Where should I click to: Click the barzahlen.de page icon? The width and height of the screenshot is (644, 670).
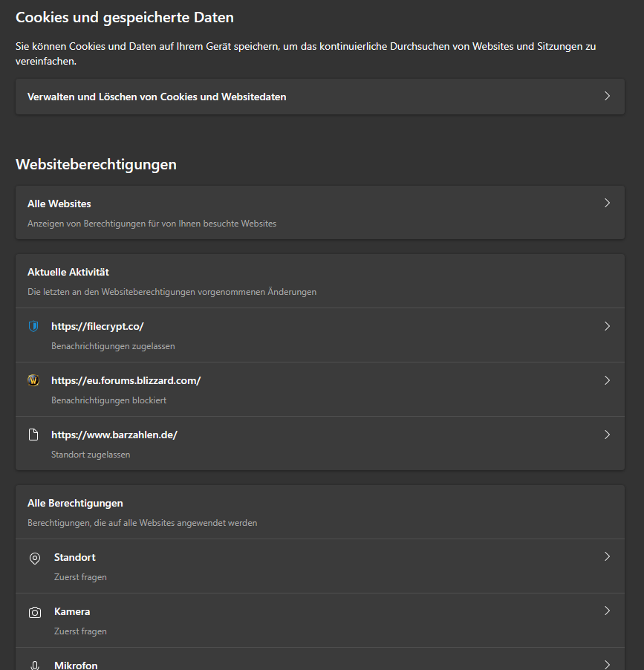point(33,434)
